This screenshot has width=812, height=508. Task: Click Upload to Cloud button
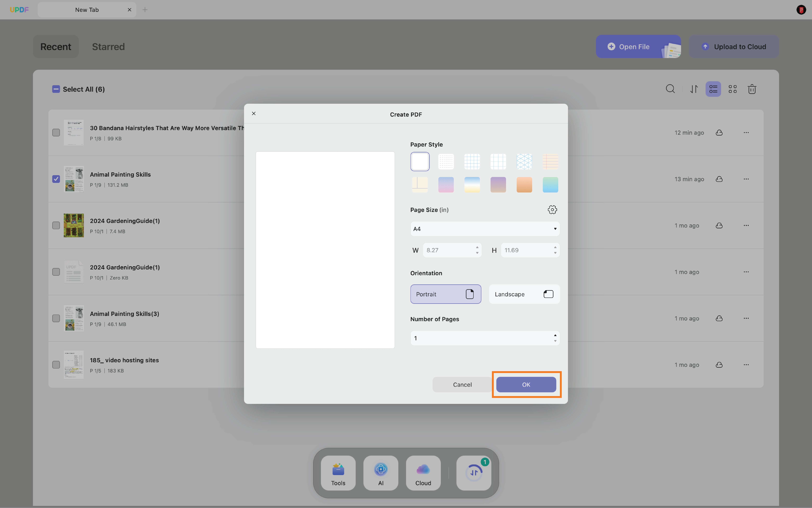pos(734,46)
